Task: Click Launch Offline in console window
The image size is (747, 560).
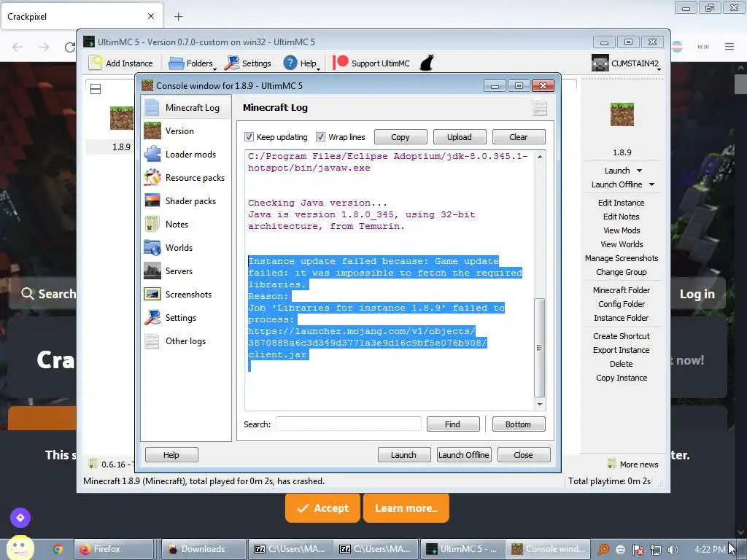Action: pyautogui.click(x=463, y=455)
